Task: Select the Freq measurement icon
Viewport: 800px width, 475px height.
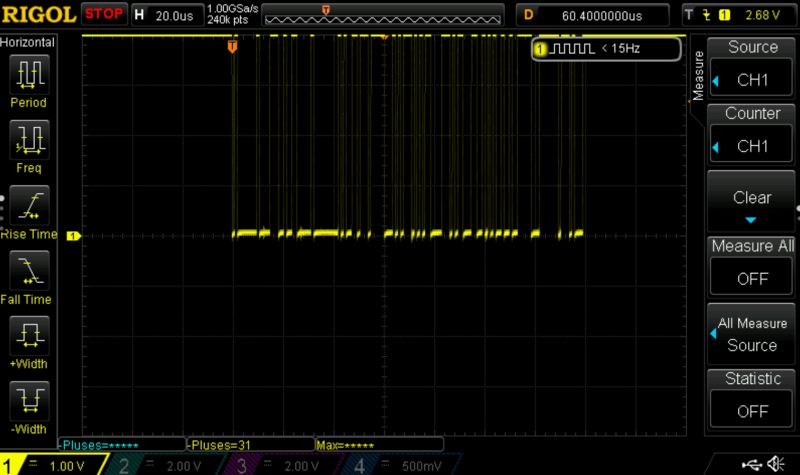Action: tap(30, 139)
